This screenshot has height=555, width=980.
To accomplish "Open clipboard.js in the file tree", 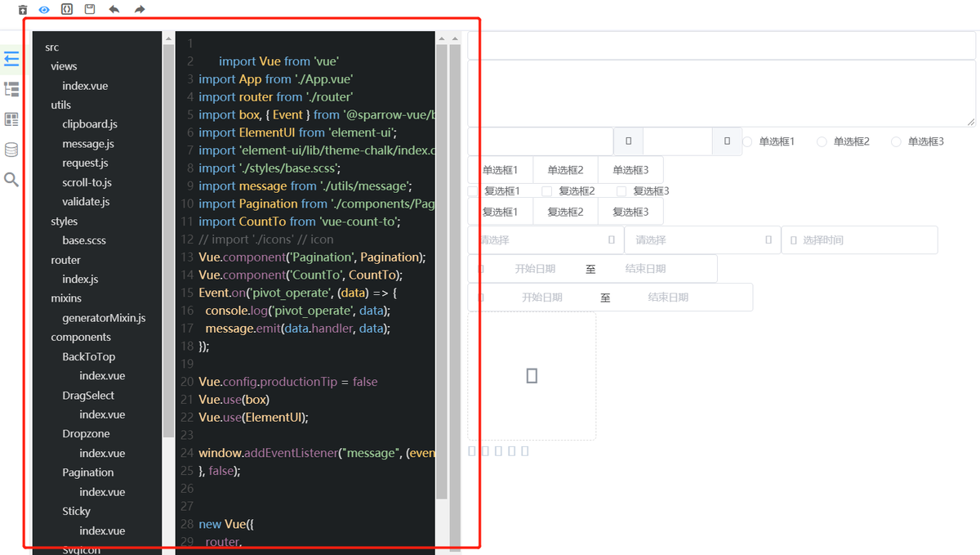I will coord(90,124).
